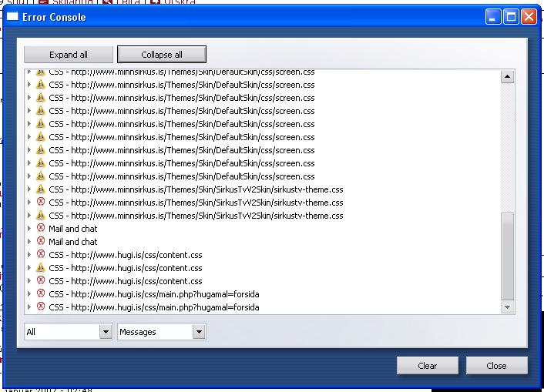Click error icon of second Mail and chat
The image size is (544, 392).
point(41,241)
